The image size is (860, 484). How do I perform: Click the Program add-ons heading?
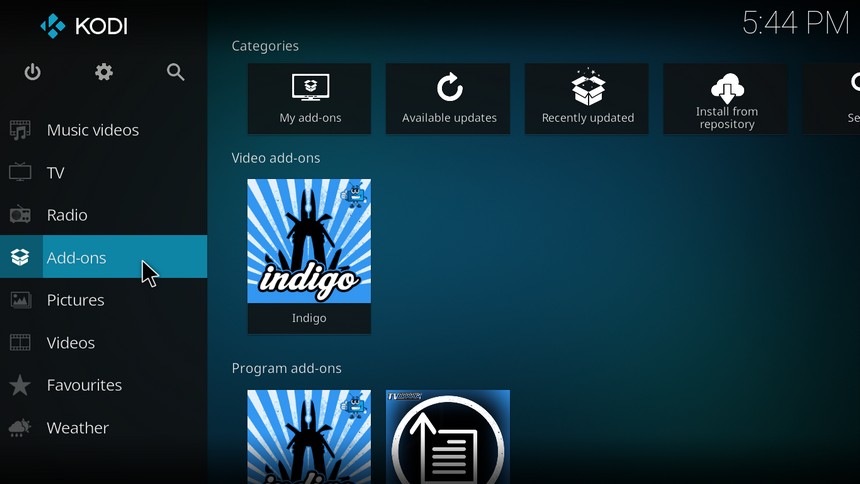click(x=286, y=368)
